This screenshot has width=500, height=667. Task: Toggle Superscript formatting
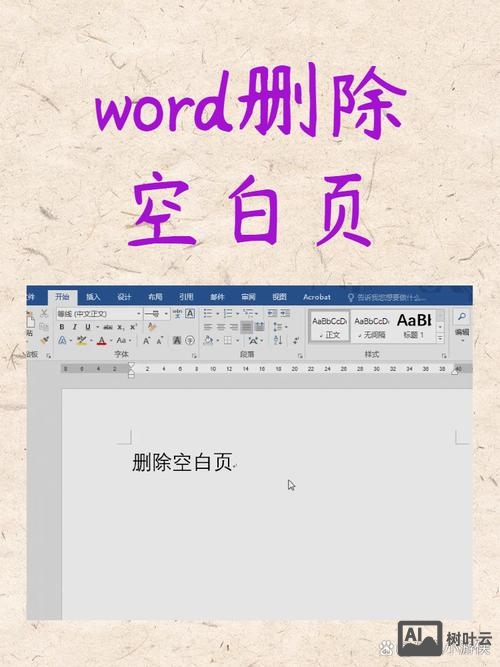(x=133, y=327)
